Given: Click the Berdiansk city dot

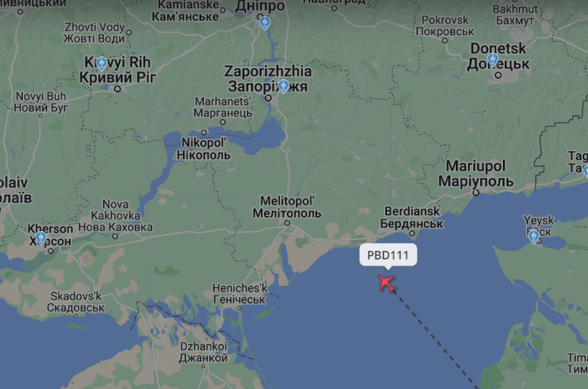Looking at the screenshot, I should [412, 233].
